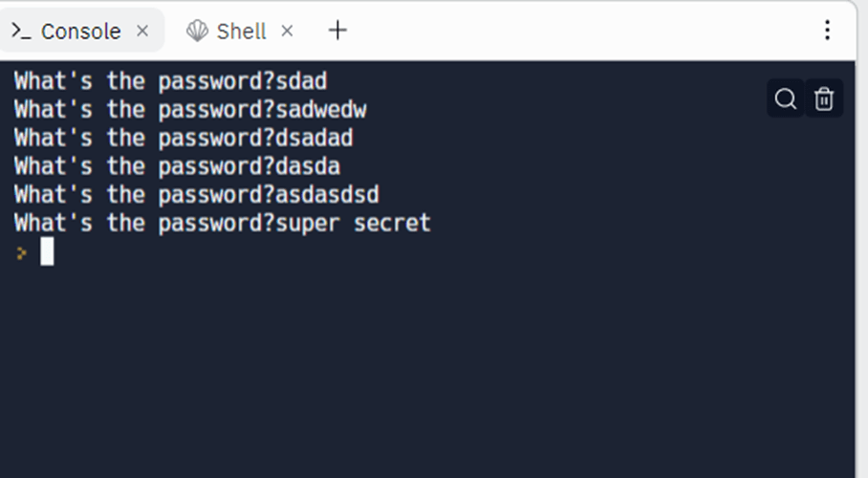Close the Console tab
This screenshot has height=478, width=868.
click(x=142, y=31)
